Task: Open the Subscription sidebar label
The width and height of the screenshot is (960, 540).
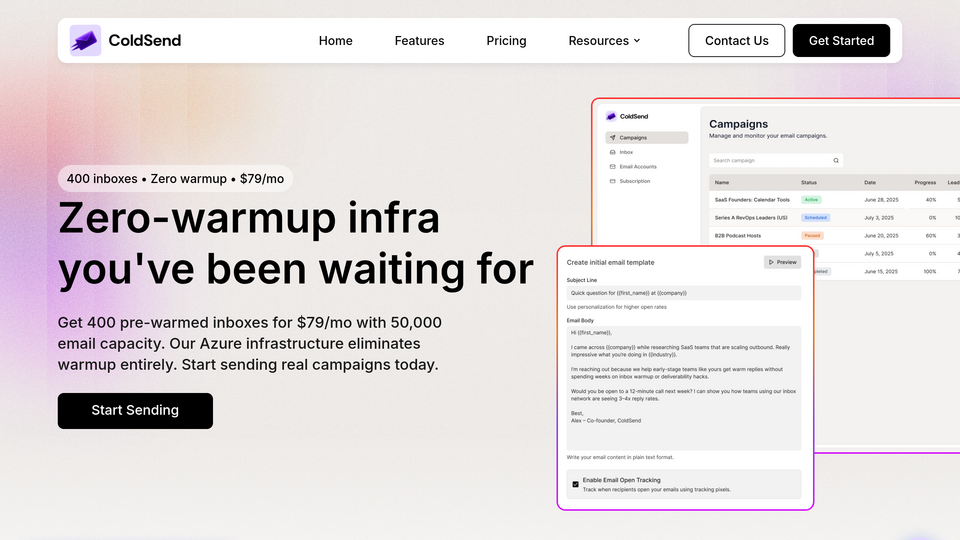Action: (x=635, y=181)
